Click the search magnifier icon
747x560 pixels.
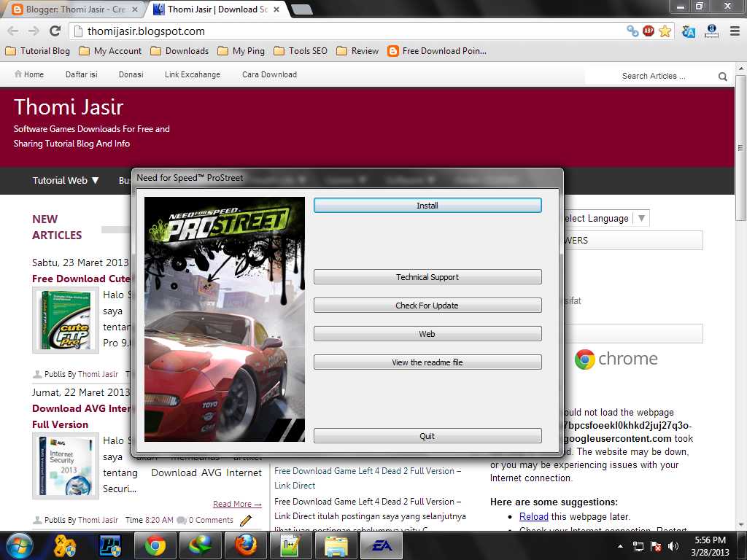(723, 76)
